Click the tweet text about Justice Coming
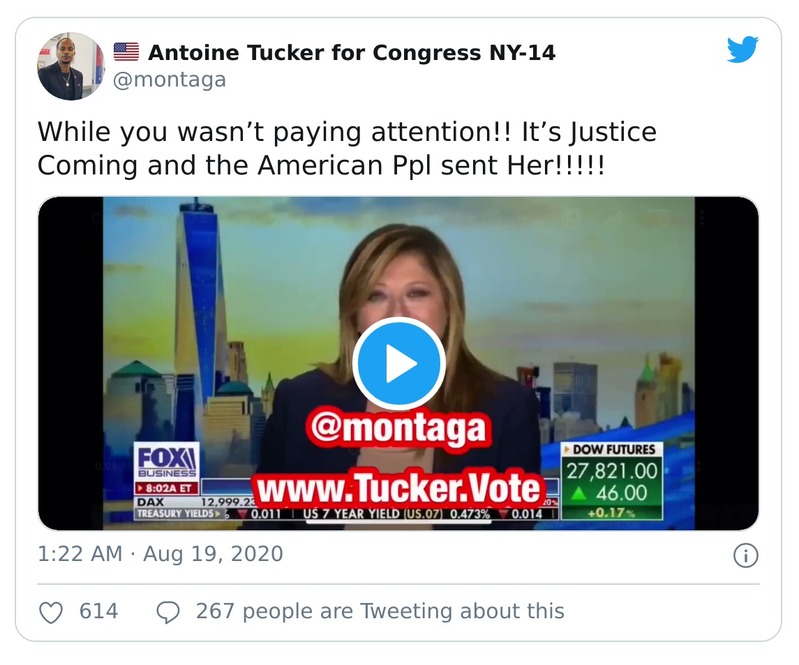Screen dimensions: 799x665 pyautogui.click(x=347, y=148)
